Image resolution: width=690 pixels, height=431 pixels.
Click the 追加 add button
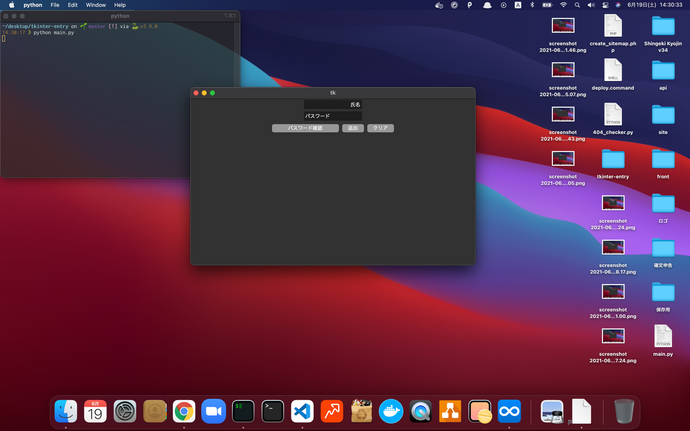[353, 128]
